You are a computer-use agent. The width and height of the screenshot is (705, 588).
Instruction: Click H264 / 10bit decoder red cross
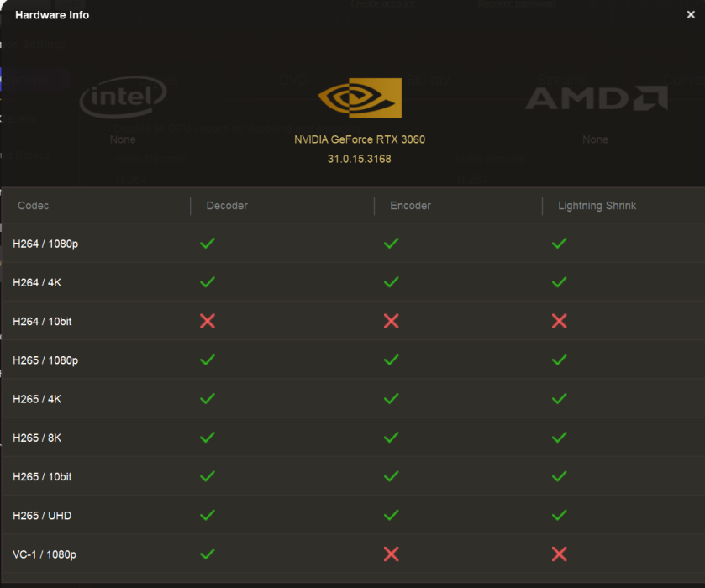(x=208, y=321)
